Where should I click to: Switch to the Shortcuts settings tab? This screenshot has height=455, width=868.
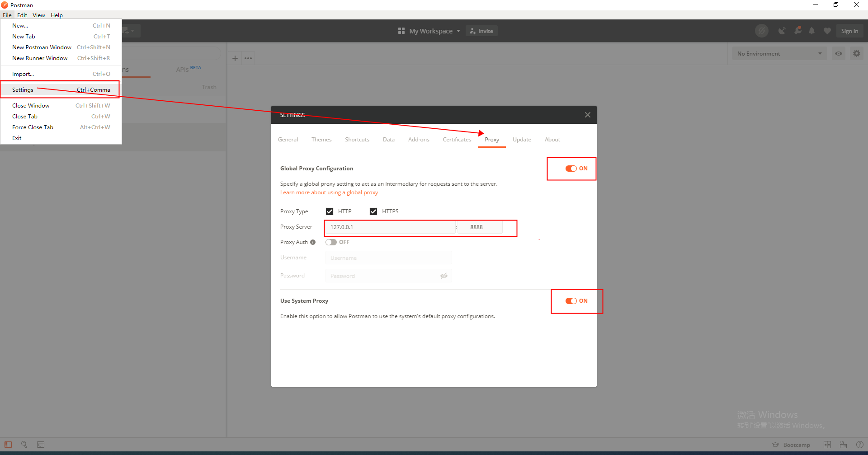click(357, 140)
